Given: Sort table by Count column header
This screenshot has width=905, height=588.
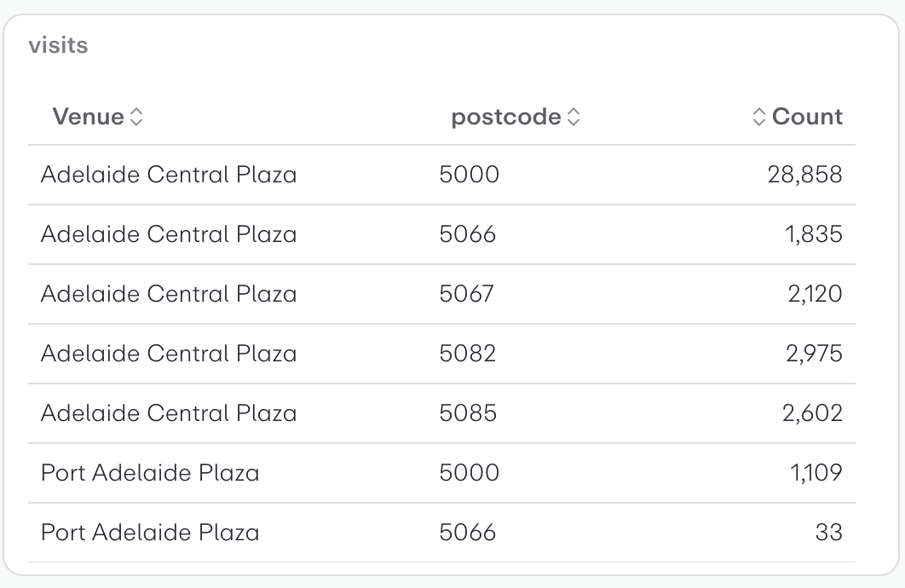Looking at the screenshot, I should click(807, 117).
